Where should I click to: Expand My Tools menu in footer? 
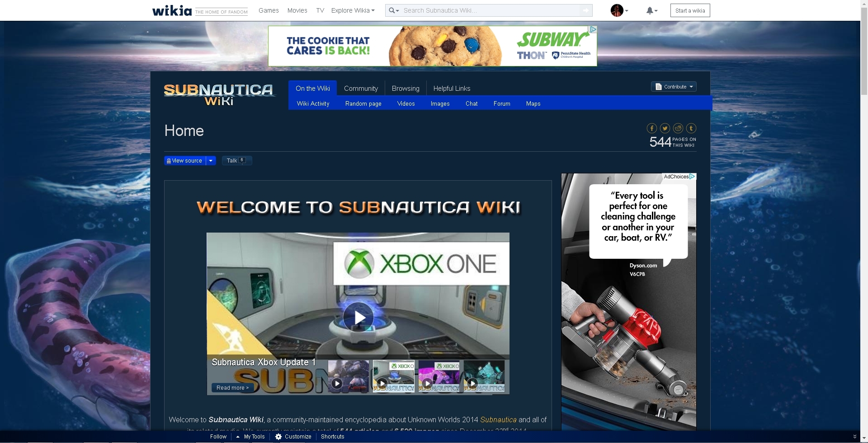(x=250, y=437)
